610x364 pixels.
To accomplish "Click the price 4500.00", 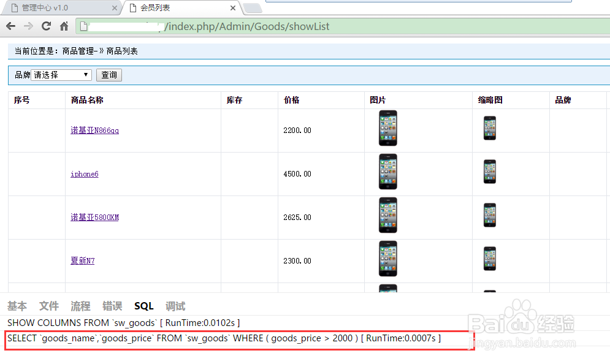I will click(x=297, y=174).
